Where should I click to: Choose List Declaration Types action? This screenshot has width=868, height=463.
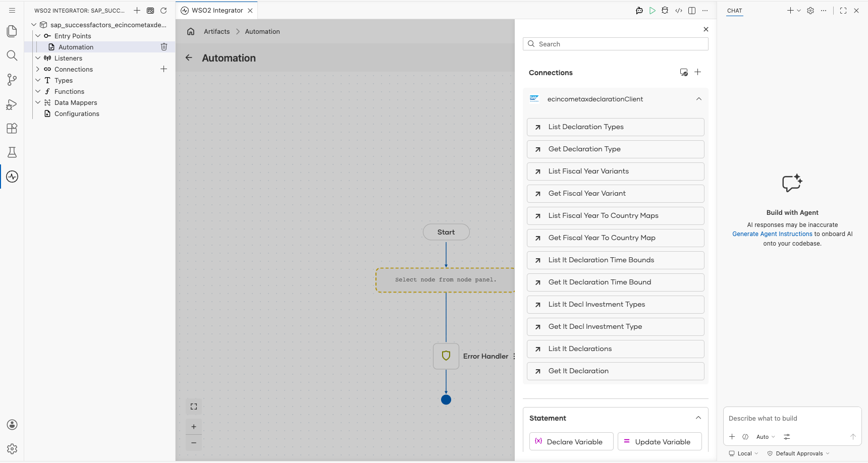616,127
